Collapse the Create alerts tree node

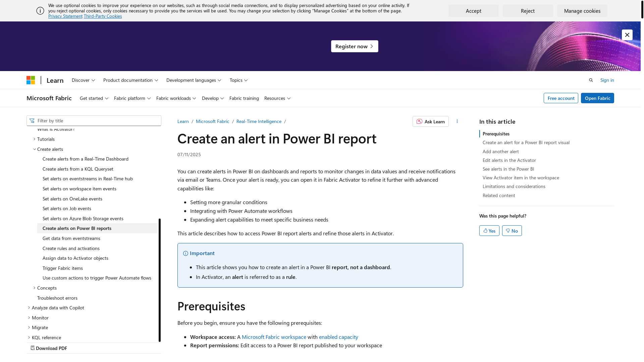34,149
